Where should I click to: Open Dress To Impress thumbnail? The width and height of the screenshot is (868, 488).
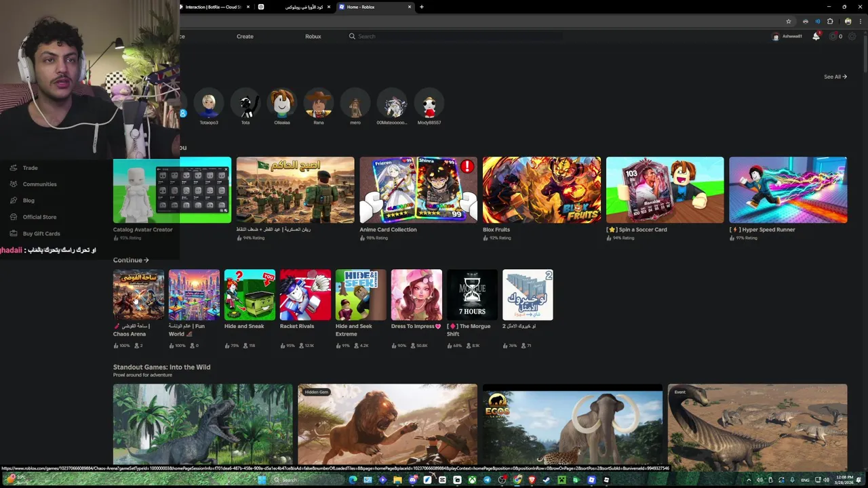[x=417, y=295]
